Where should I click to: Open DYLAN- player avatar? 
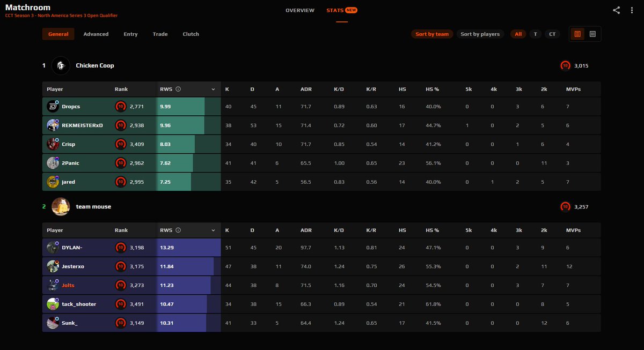tap(53, 247)
